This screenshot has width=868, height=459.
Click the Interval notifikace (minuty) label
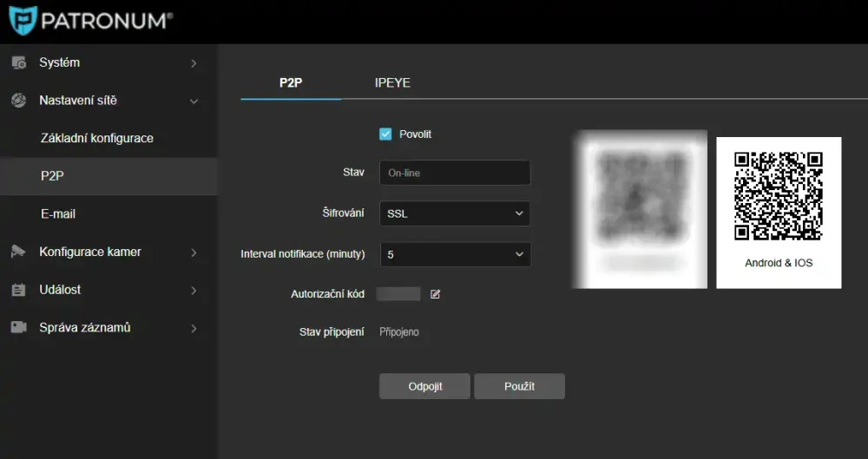click(303, 254)
